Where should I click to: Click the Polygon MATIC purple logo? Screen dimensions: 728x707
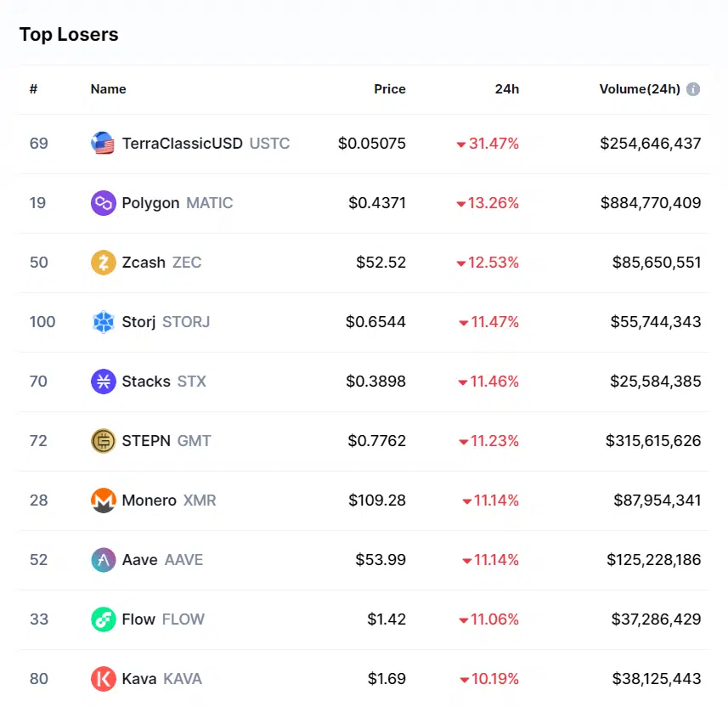coord(103,203)
